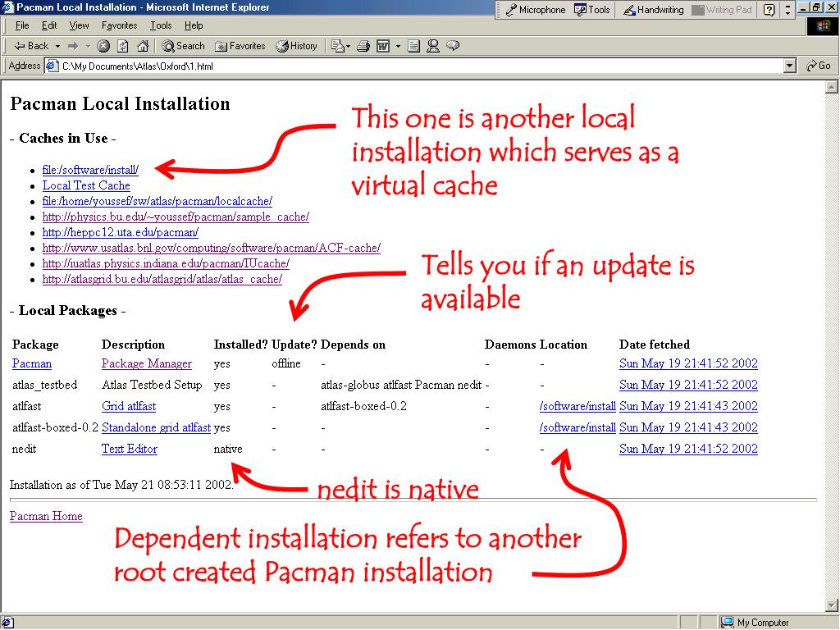This screenshot has width=840, height=630.
Task: Click the scrollbar down arrow
Action: 832,605
